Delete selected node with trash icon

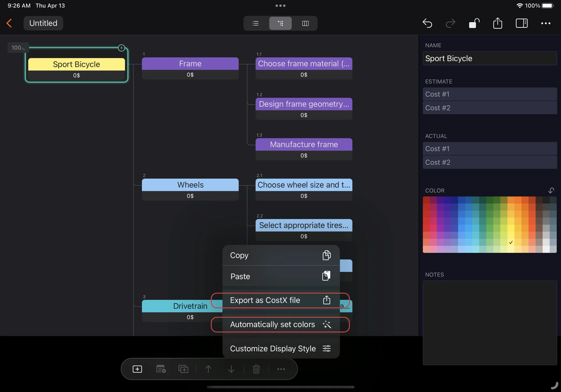tap(256, 369)
